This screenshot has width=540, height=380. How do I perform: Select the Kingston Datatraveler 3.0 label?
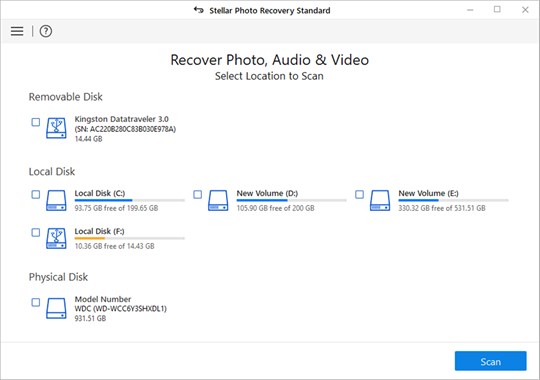tap(122, 119)
